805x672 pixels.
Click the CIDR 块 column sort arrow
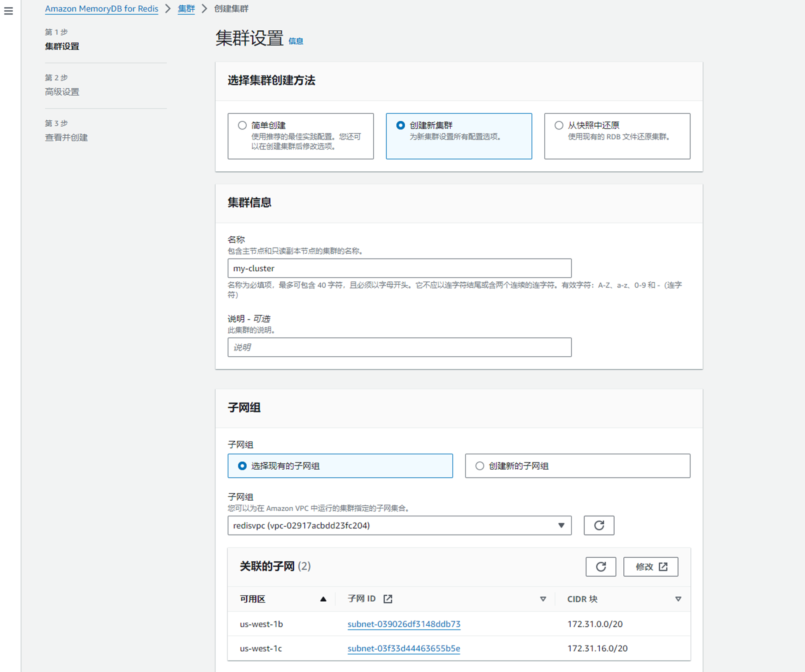coord(678,599)
